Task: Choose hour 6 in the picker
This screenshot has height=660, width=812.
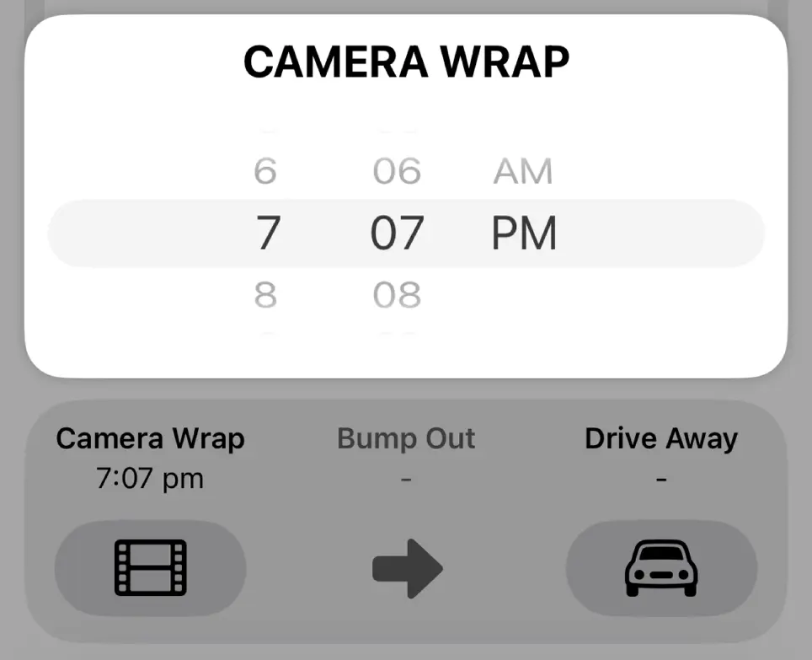Action: click(x=265, y=170)
